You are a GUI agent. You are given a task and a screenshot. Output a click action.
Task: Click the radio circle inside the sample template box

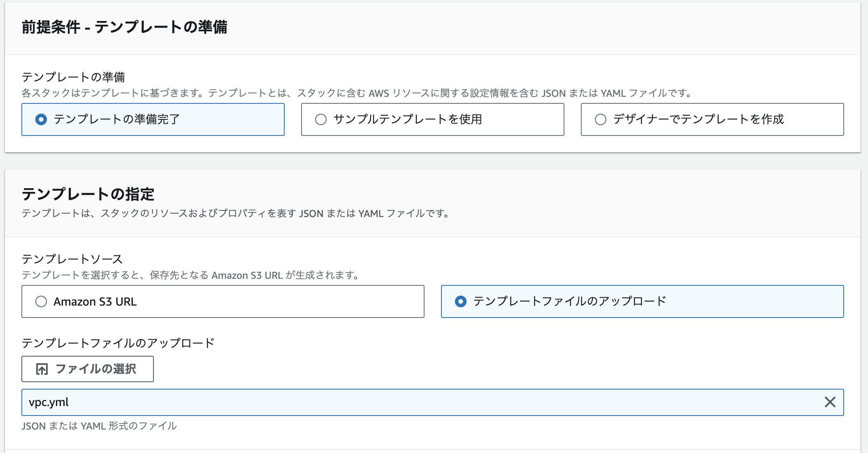pyautogui.click(x=320, y=119)
